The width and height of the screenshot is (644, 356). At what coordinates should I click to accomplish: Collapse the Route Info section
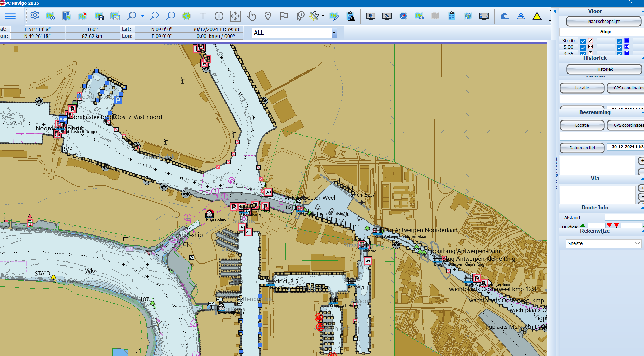[642, 208]
